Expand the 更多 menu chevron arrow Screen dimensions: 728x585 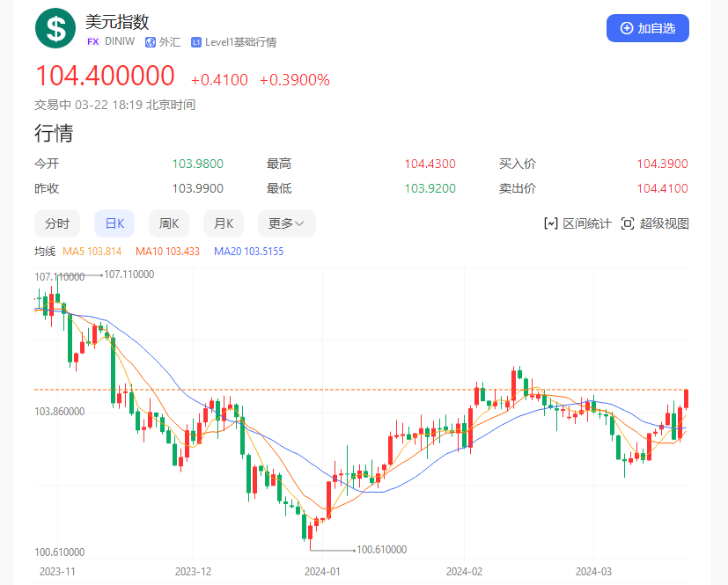(x=300, y=223)
